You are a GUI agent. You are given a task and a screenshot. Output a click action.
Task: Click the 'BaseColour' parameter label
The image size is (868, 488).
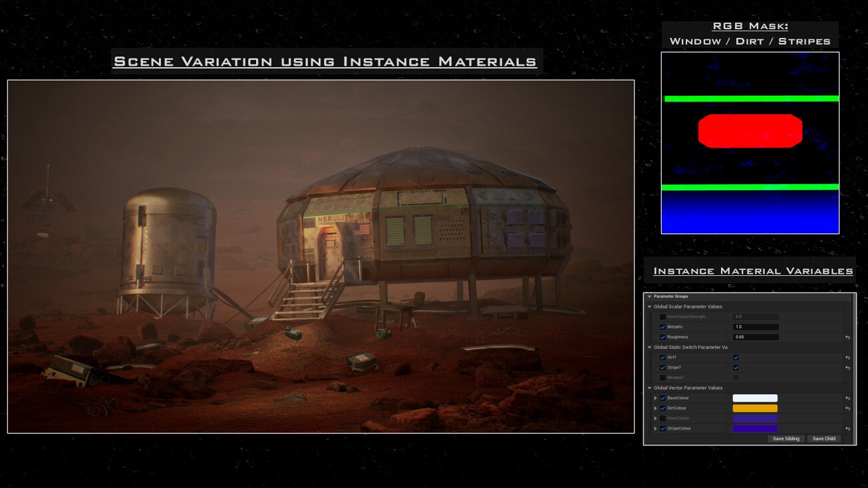coord(678,398)
